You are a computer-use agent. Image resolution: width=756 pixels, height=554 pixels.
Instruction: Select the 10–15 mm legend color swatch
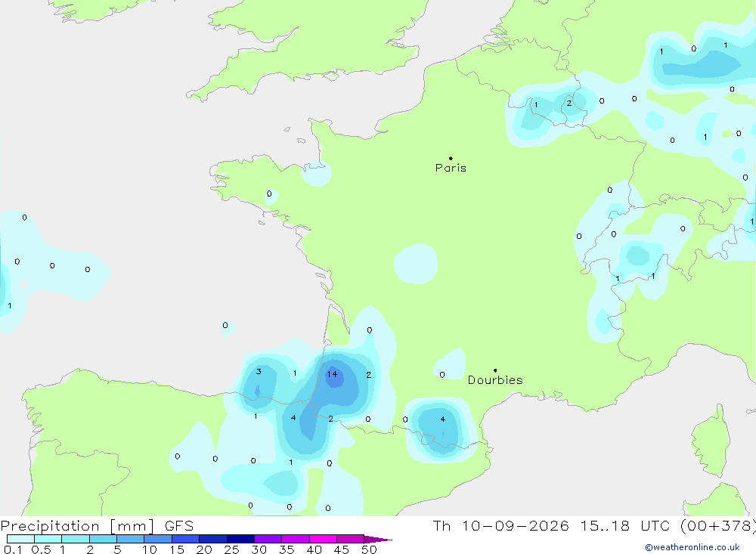(x=158, y=539)
